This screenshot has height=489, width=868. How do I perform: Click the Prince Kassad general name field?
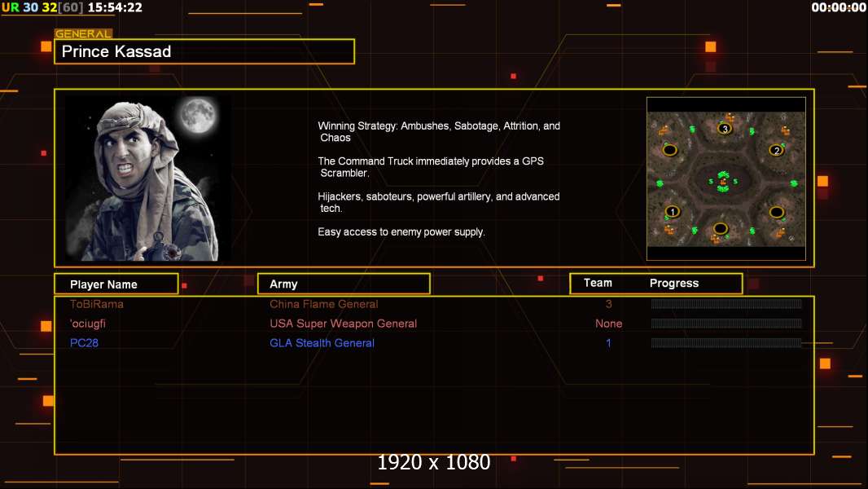click(x=204, y=51)
